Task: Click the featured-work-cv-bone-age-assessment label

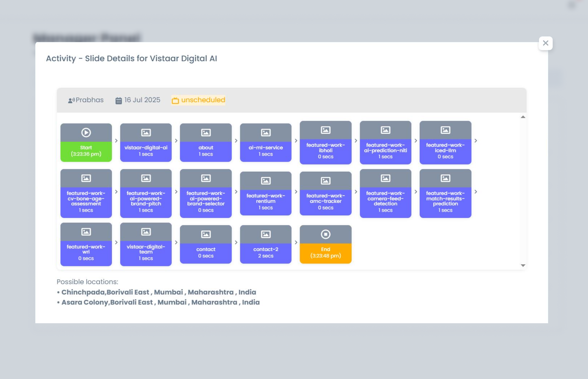Action: point(86,202)
